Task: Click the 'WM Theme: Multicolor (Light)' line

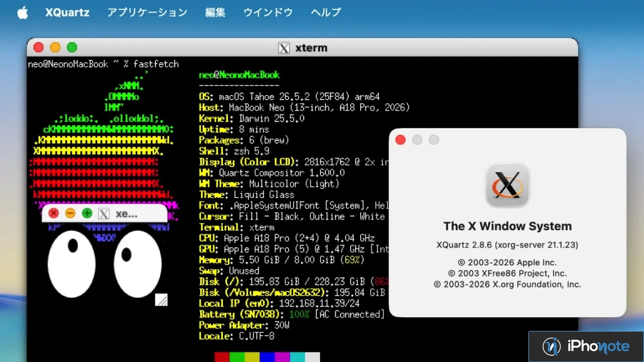Action: tap(269, 184)
